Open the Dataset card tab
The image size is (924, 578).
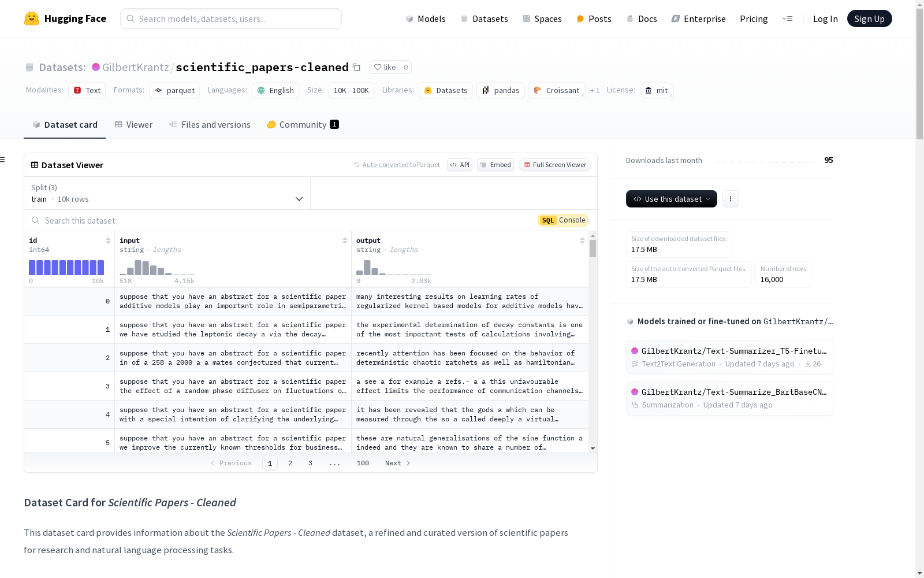[65, 125]
